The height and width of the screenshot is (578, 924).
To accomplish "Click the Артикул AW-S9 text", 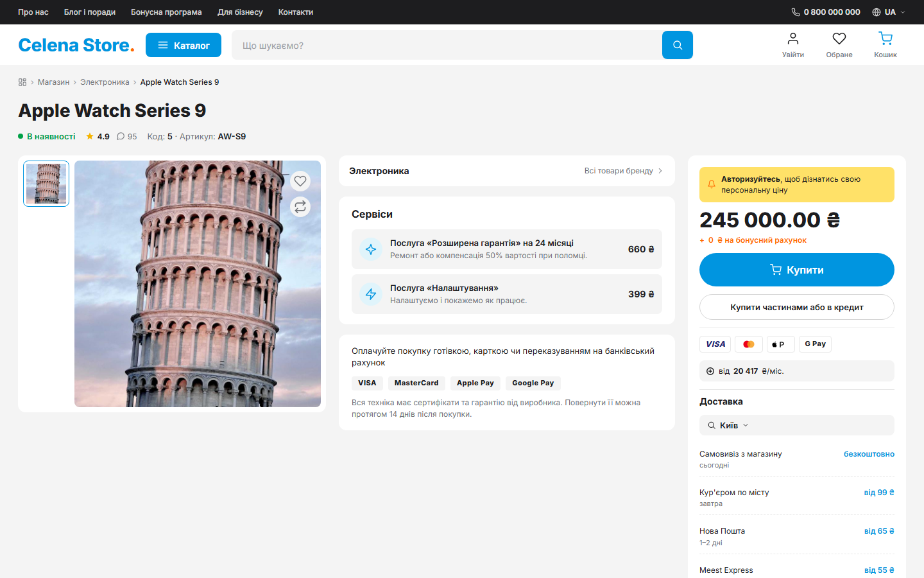I will [x=212, y=136].
